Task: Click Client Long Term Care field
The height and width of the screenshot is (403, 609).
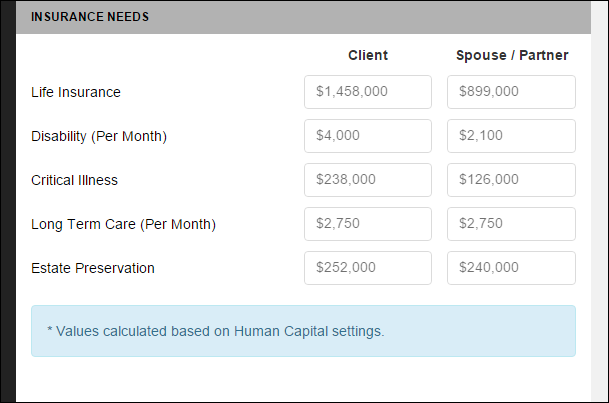Action: [x=367, y=224]
